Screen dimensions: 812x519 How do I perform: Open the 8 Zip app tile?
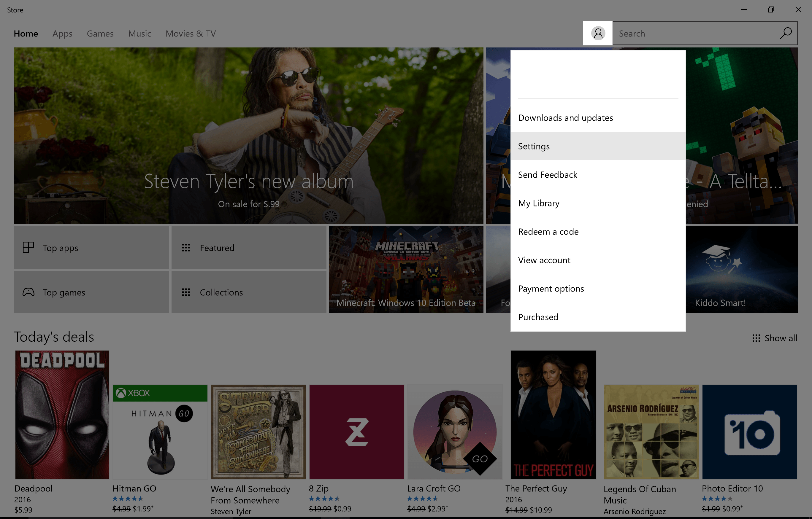pos(356,432)
